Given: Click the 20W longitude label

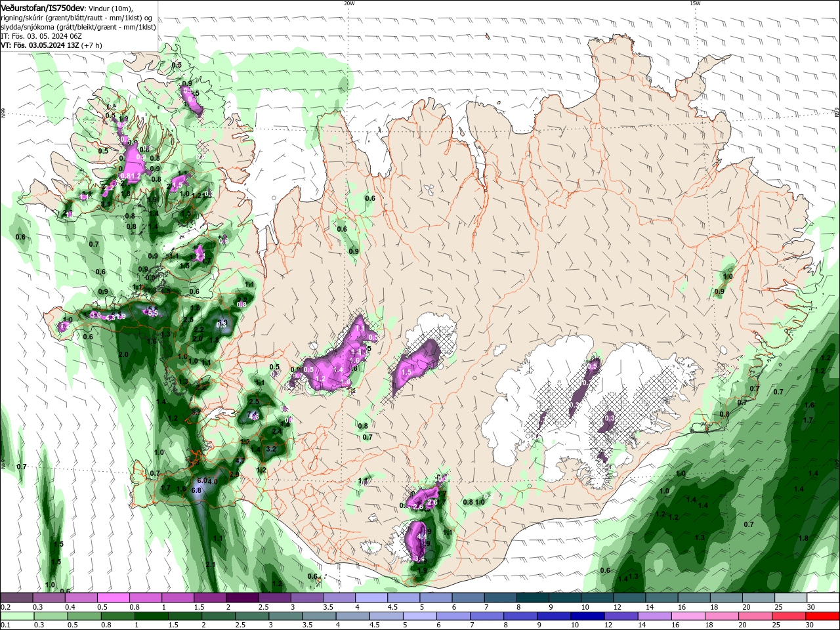Looking at the screenshot, I should point(349,3).
